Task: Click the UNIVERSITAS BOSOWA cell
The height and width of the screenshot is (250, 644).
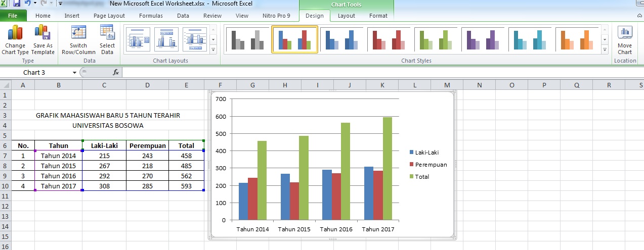Action: point(108,125)
